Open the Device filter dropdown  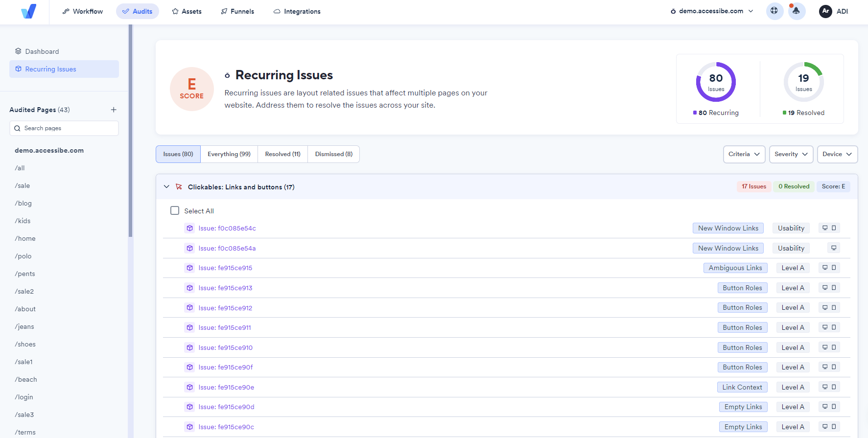pos(837,154)
